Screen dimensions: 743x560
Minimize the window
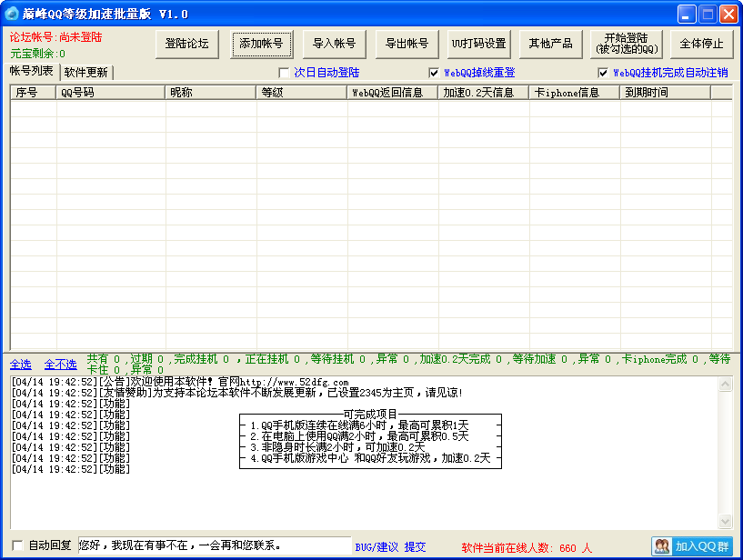coord(686,15)
